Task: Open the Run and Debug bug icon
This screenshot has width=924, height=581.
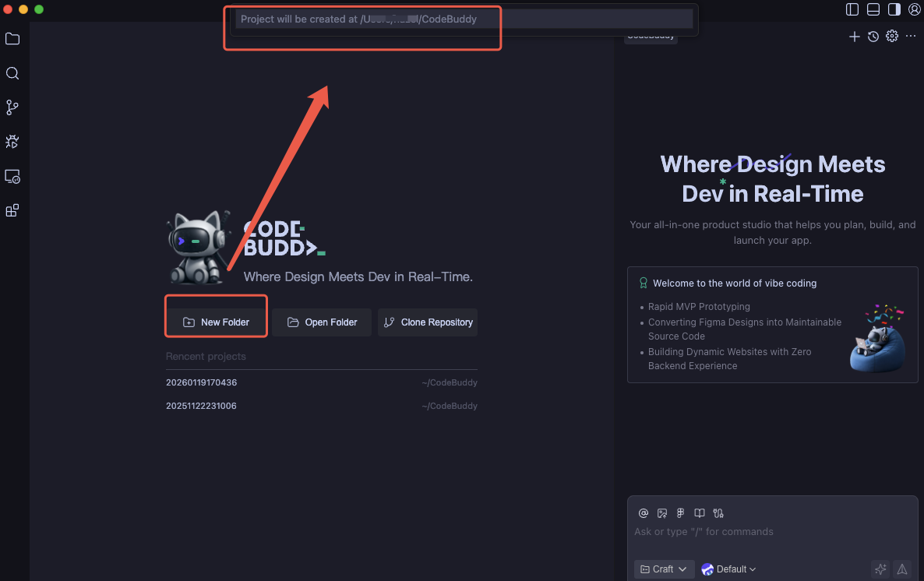Action: coord(12,142)
